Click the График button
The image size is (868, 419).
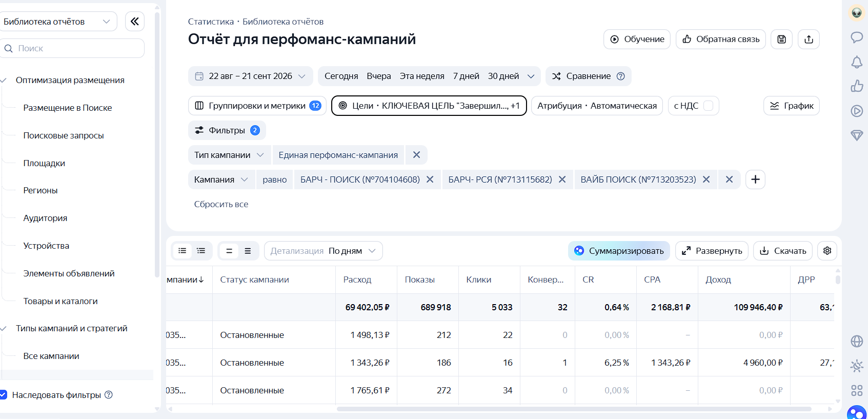[791, 106]
